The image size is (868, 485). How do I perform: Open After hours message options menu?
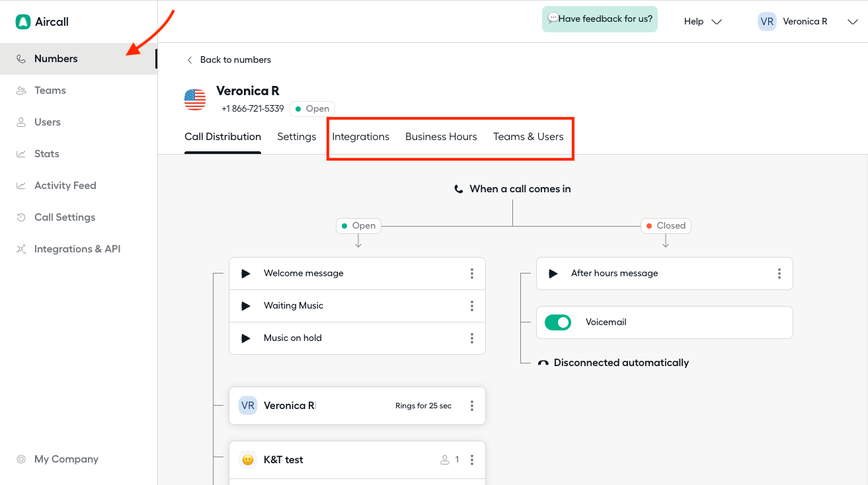click(779, 274)
